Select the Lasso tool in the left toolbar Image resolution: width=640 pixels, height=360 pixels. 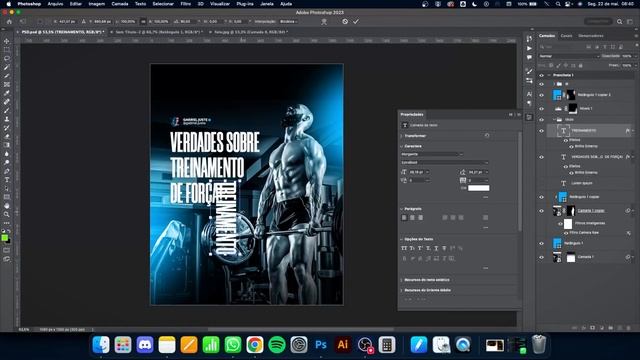click(7, 58)
